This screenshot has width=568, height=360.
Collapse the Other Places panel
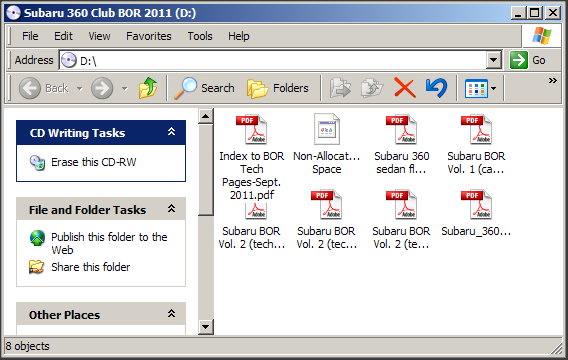click(171, 314)
